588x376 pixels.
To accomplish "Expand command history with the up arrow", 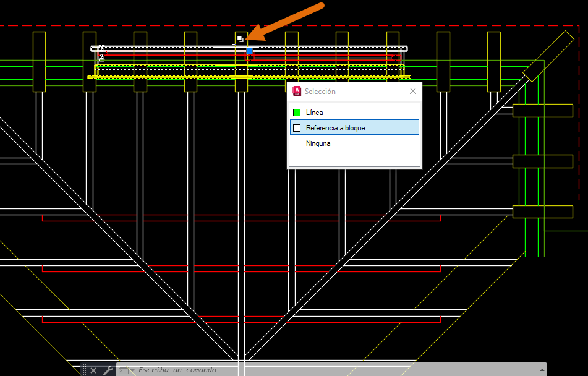I will 542,370.
